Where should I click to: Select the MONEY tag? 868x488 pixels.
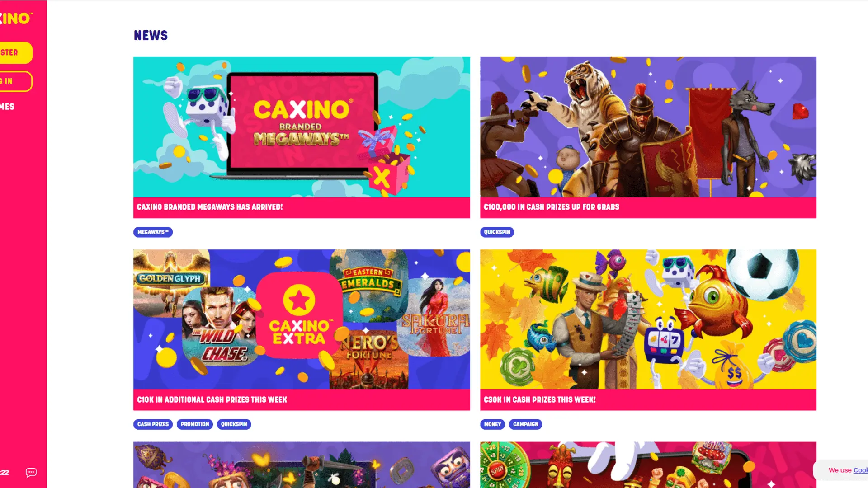click(492, 424)
